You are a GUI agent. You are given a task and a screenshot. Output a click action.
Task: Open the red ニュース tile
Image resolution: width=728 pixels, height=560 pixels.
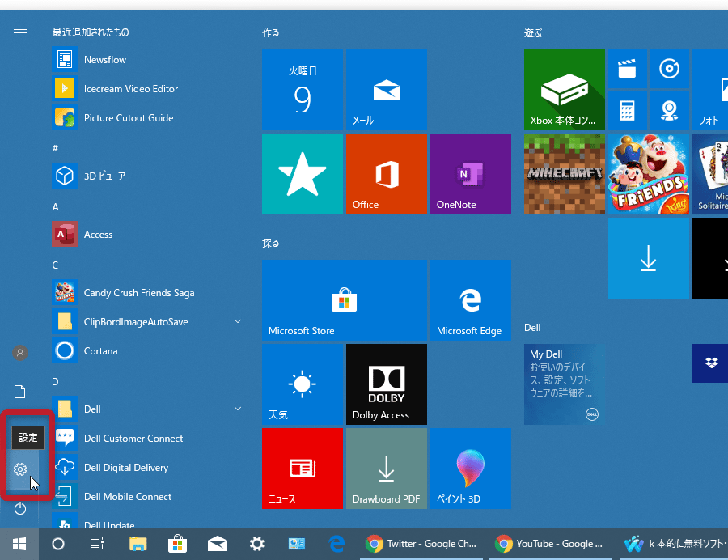303,469
